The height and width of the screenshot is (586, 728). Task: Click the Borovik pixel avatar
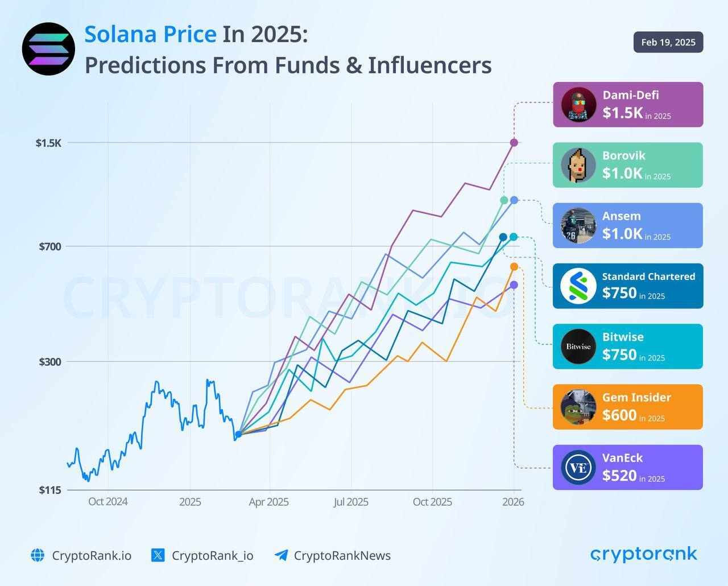578,166
